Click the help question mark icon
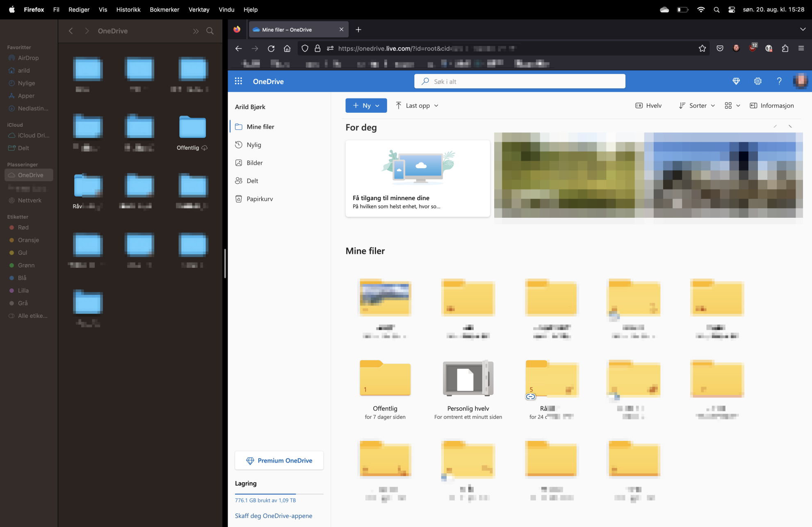 (x=779, y=81)
